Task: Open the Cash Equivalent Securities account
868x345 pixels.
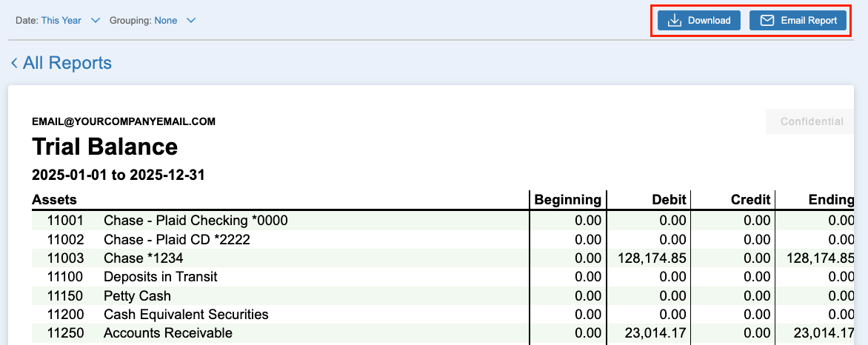Action: click(x=186, y=315)
